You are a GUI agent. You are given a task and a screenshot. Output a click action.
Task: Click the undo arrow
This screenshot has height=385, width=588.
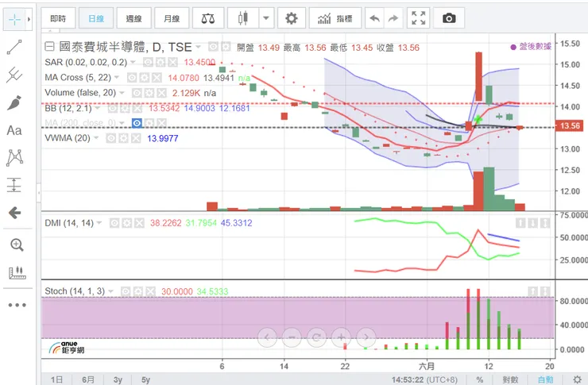(x=374, y=18)
